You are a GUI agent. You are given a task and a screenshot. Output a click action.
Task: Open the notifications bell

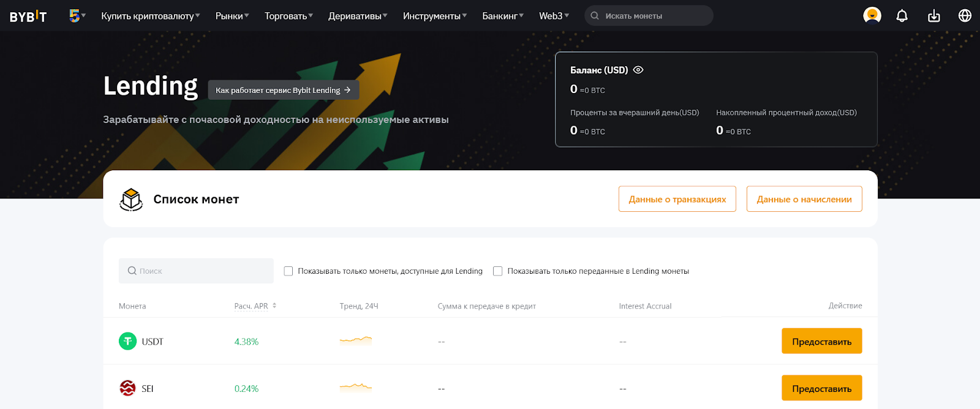(x=902, y=16)
